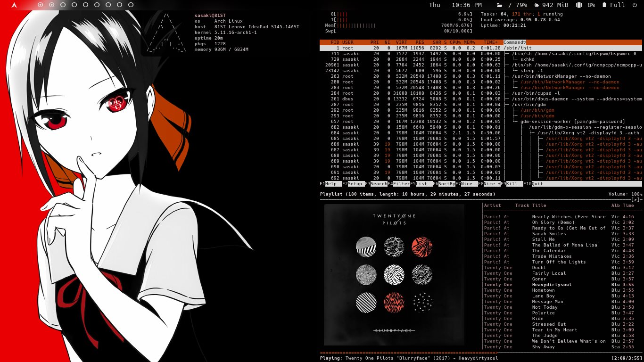Click F10 Quit in the htop footer
Image resolution: width=644 pixels, height=362 pixels.
(x=537, y=184)
